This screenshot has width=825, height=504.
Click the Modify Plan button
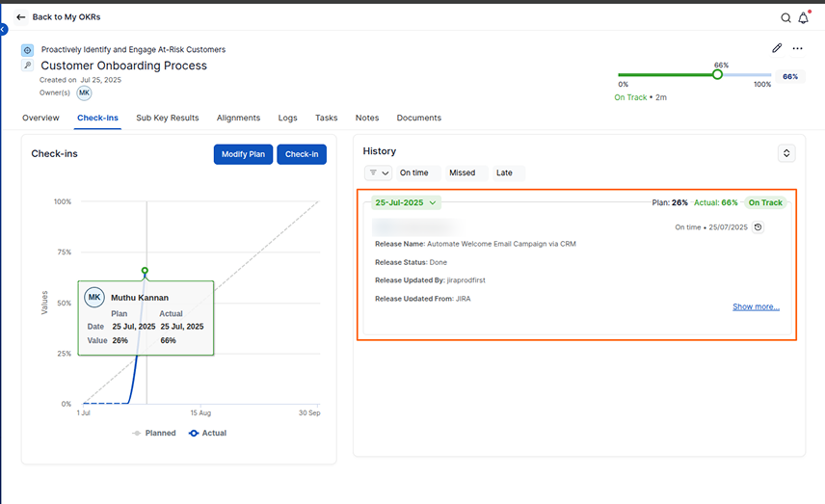coord(243,154)
